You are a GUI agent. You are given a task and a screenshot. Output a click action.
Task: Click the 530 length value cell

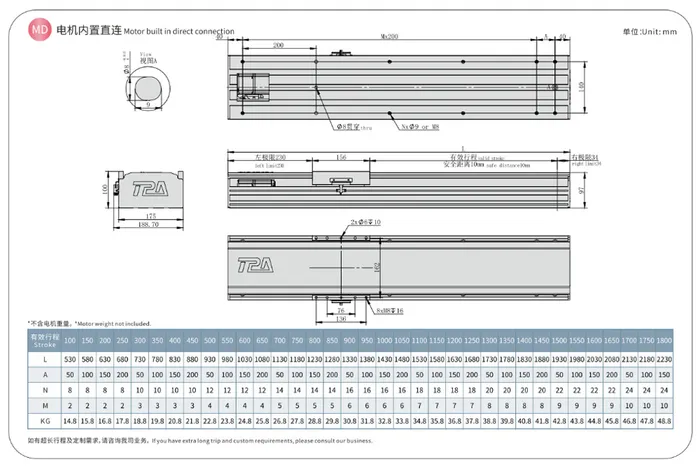(70, 359)
